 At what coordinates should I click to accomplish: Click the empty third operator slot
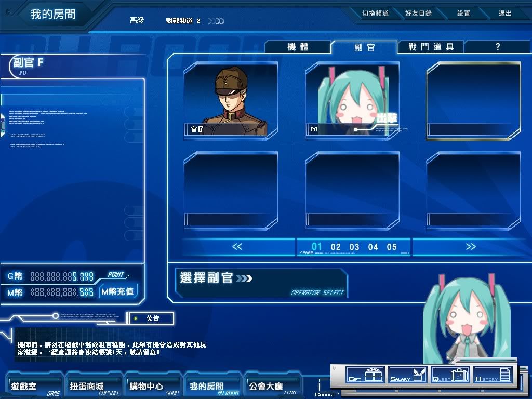coord(473,100)
